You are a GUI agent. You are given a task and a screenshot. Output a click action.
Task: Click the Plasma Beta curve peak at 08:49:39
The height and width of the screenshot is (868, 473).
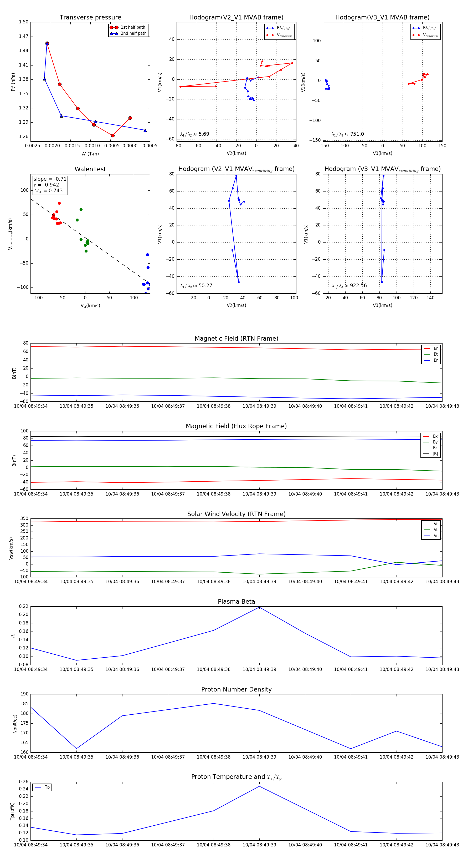259,607
